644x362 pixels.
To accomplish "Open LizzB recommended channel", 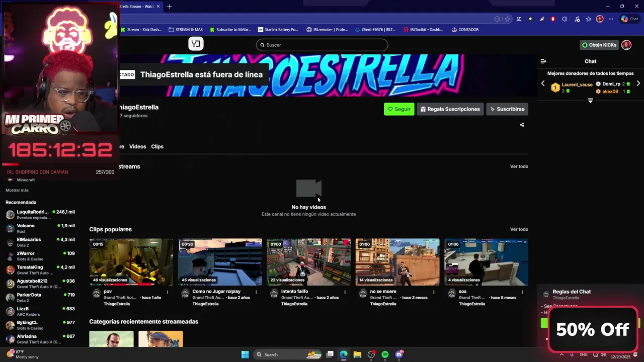I will click(40, 311).
